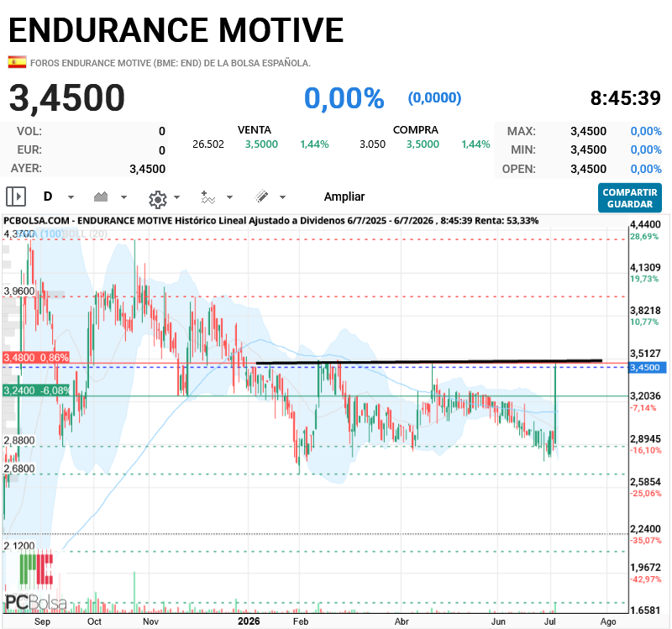Click the area chart type icon
The height and width of the screenshot is (629, 672).
pos(101,197)
